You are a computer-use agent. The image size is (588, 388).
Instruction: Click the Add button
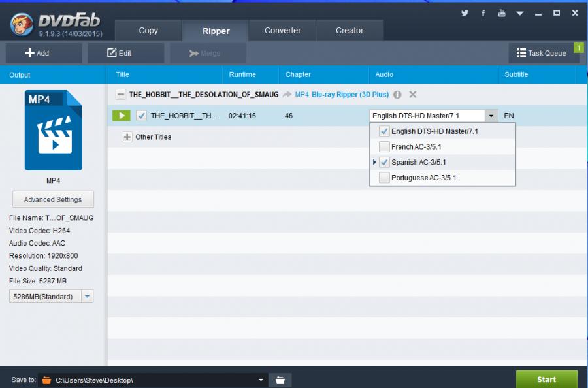[x=44, y=53]
